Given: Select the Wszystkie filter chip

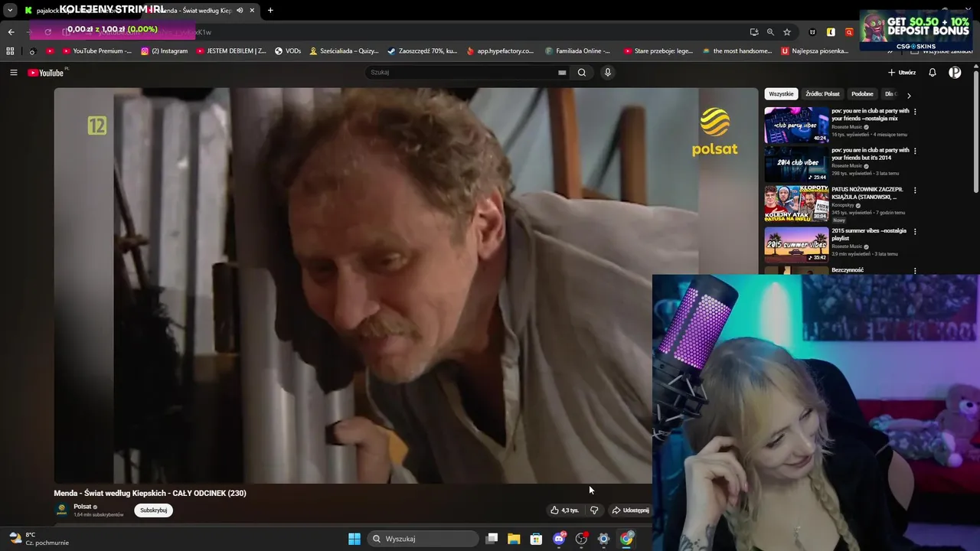Looking at the screenshot, I should (781, 94).
